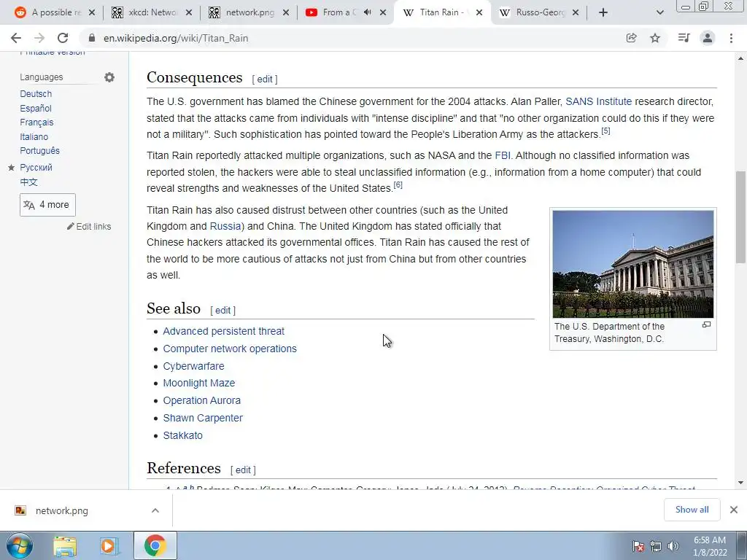Open the language settings gear
Image resolution: width=747 pixels, height=560 pixels.
coord(109,77)
